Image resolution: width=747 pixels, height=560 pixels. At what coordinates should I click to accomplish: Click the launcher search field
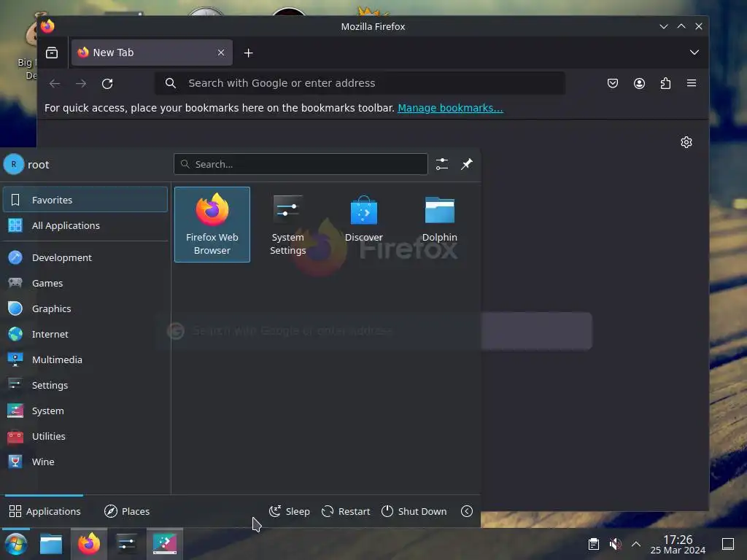point(301,164)
